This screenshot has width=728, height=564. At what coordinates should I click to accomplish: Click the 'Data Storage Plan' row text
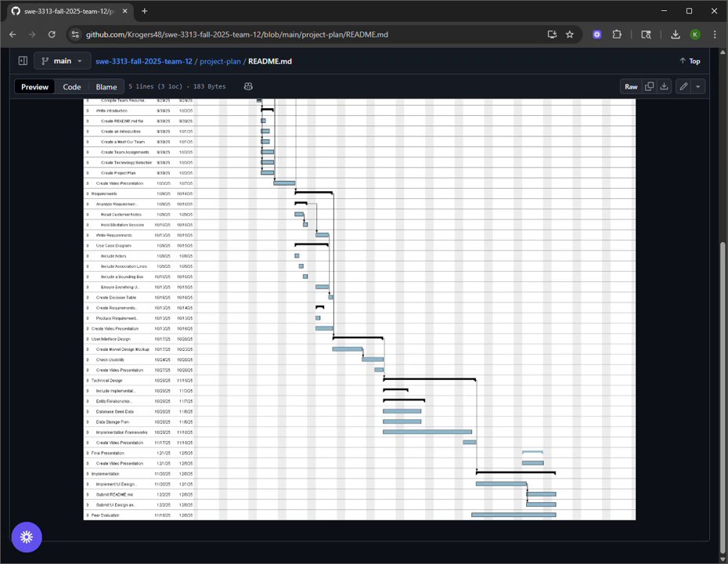coord(113,422)
